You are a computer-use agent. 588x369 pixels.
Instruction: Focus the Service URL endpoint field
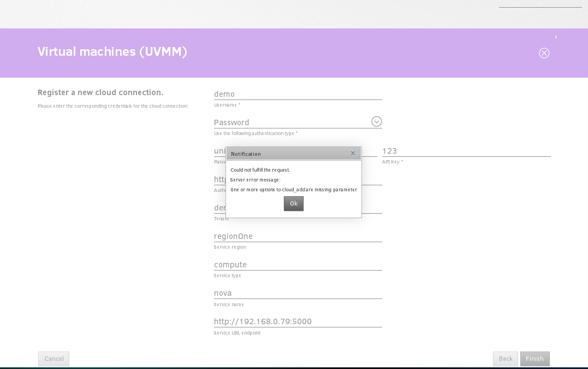pos(298,321)
